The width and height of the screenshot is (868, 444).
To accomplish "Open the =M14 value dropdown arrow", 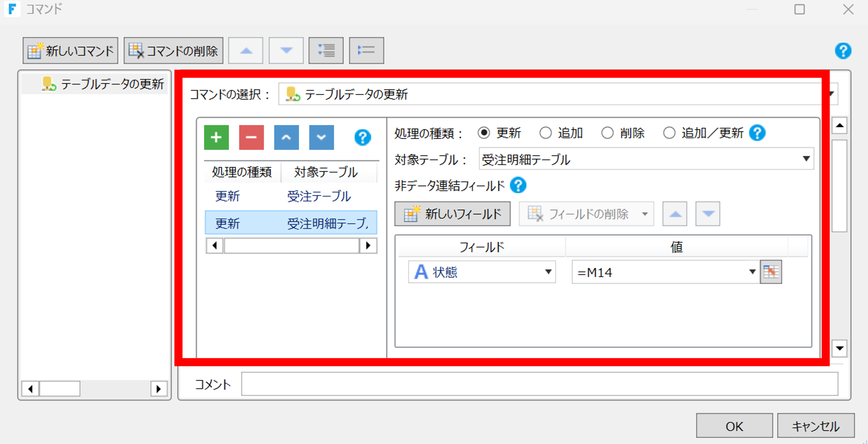I will pyautogui.click(x=752, y=272).
